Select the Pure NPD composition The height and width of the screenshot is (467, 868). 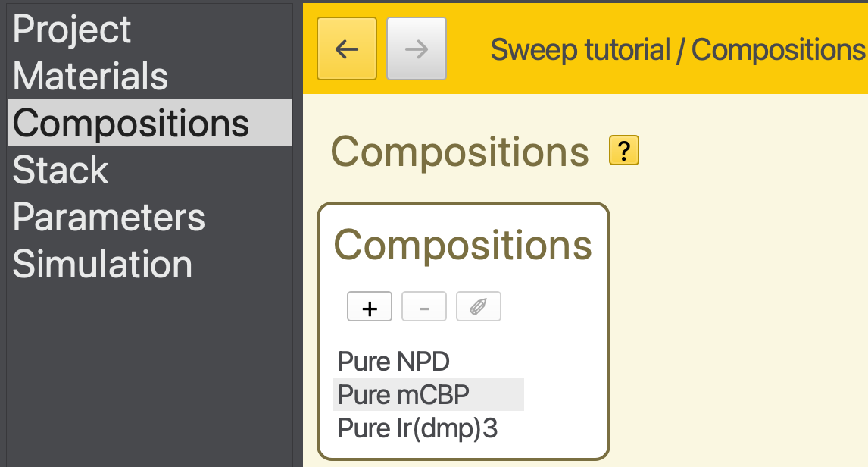(394, 361)
